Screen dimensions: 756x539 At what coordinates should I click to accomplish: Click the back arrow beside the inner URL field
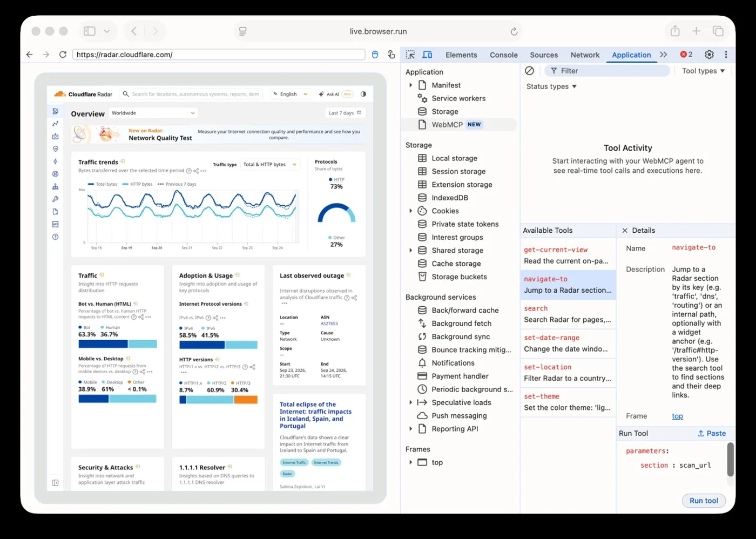coord(30,55)
